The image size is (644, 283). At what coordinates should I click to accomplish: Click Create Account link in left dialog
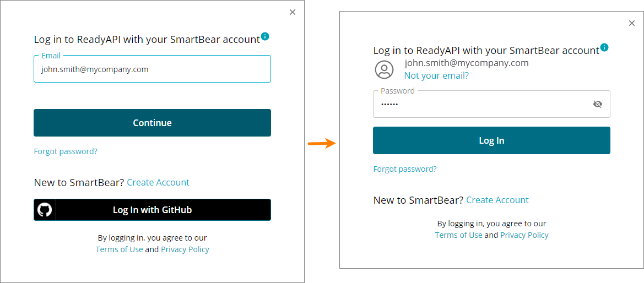coord(158,182)
